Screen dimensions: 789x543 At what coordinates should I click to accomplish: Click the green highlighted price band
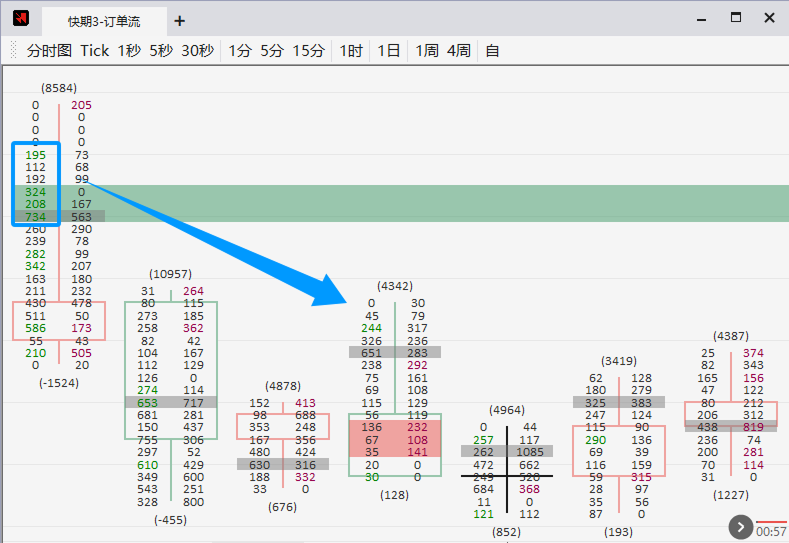[450, 203]
